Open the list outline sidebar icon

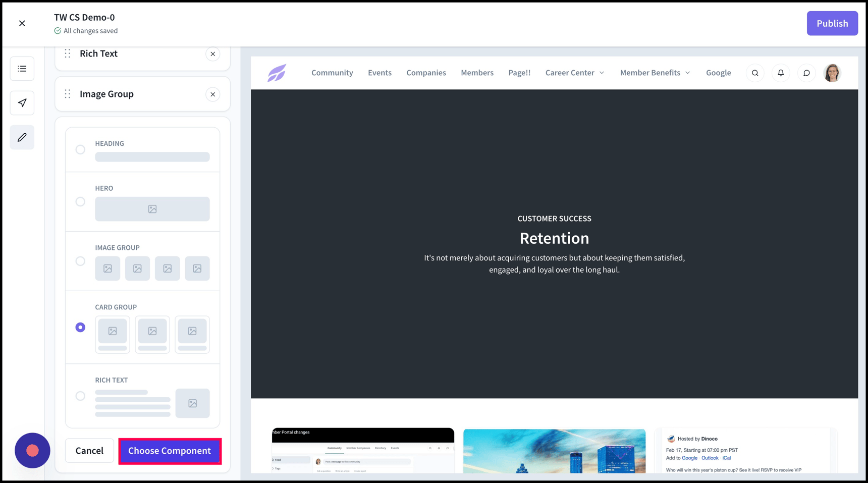22,69
